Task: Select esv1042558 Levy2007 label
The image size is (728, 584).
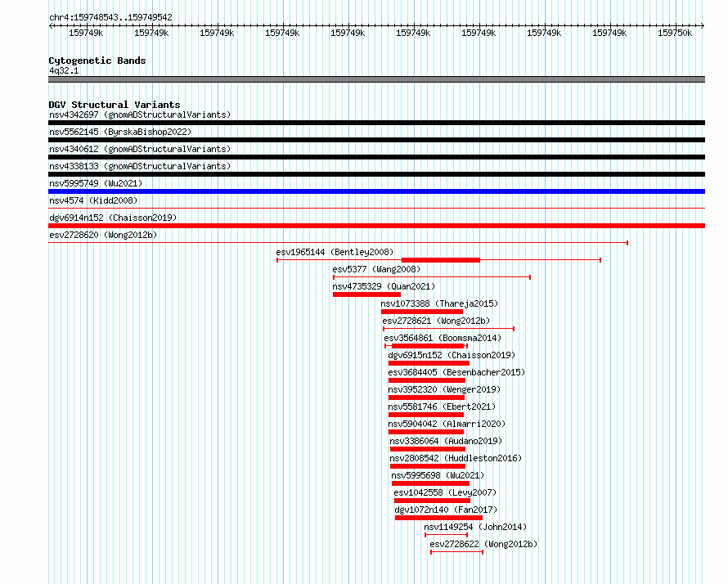Action: click(445, 492)
